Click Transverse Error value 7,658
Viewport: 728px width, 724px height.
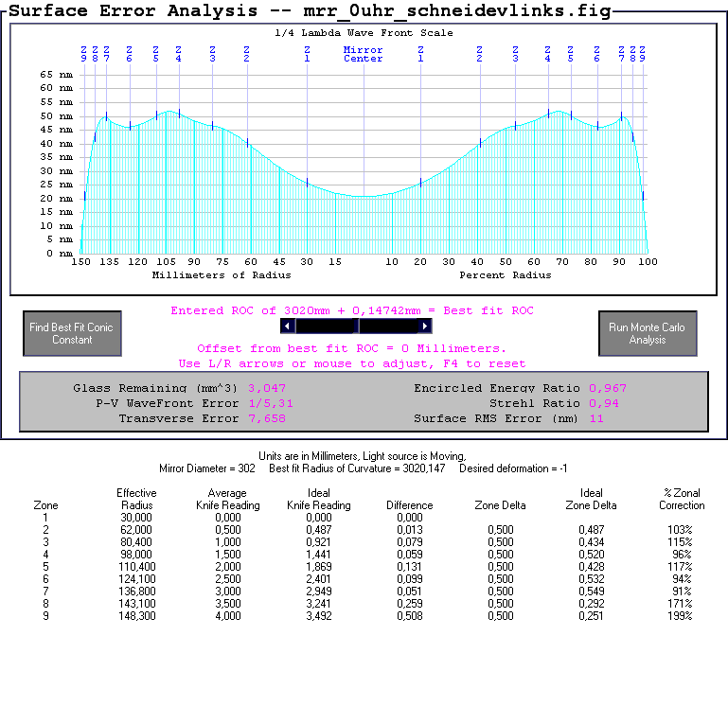267,418
